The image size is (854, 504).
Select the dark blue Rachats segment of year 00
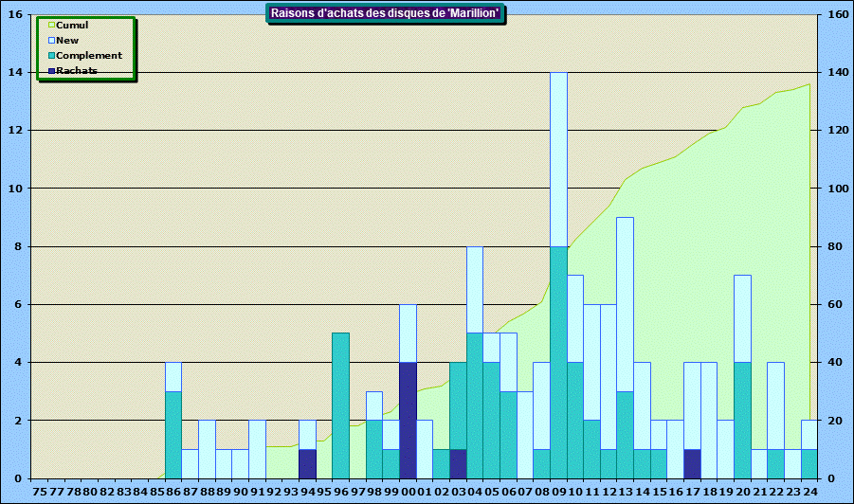click(408, 421)
